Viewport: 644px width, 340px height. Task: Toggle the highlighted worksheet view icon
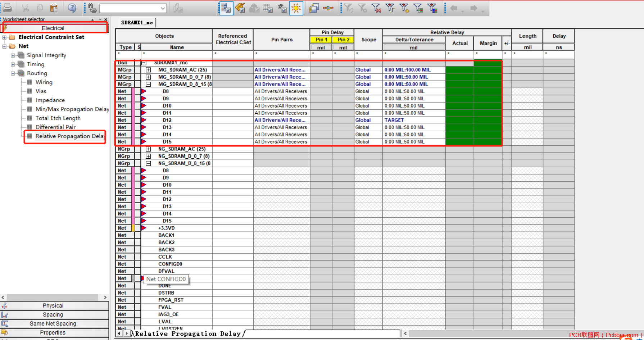(226, 8)
